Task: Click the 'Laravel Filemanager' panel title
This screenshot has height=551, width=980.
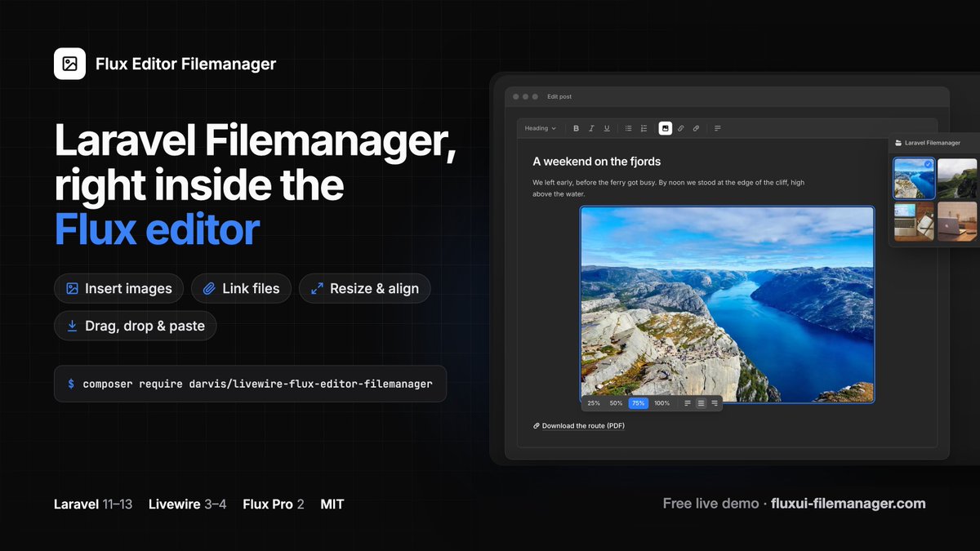Action: tap(933, 143)
